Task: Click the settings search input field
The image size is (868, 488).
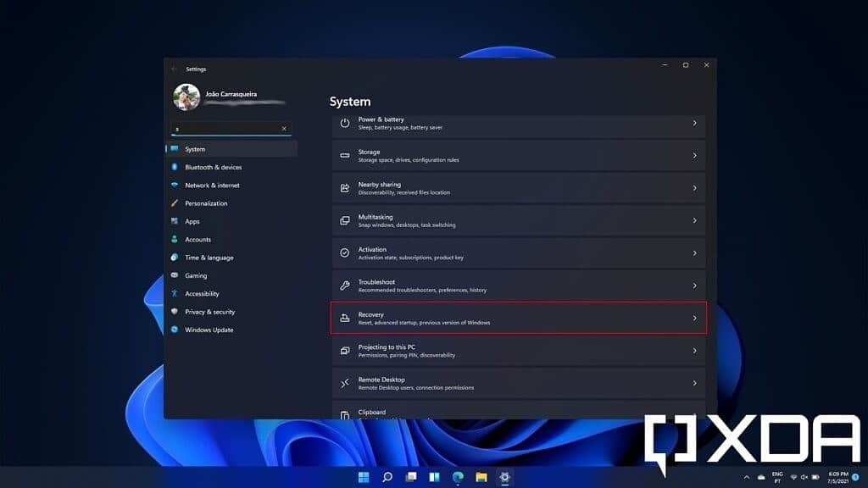Action: [x=231, y=129]
